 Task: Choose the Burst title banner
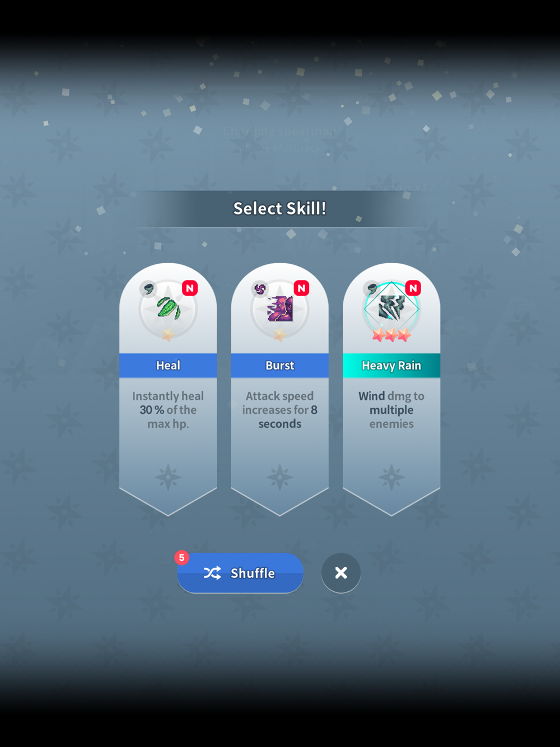pos(280,366)
